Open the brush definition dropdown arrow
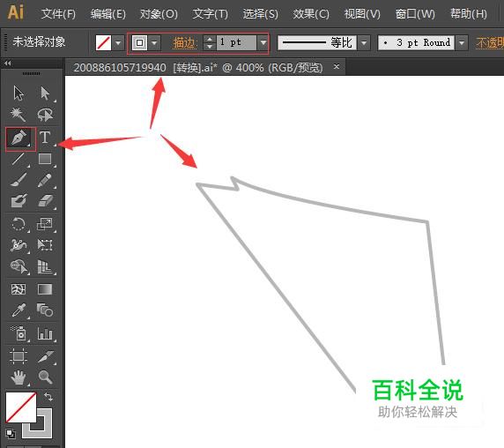 tap(462, 43)
